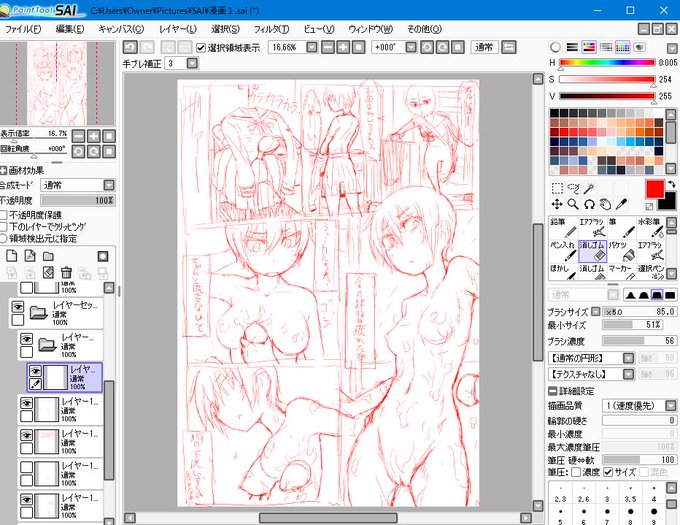This screenshot has height=525, width=680.
Task: Open the ファイル(F) menu
Action: point(23,29)
